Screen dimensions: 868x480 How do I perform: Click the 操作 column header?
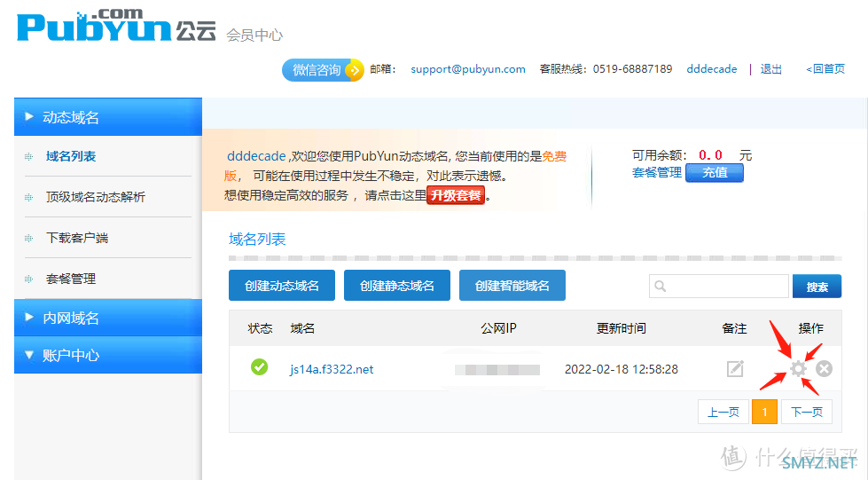click(x=810, y=328)
